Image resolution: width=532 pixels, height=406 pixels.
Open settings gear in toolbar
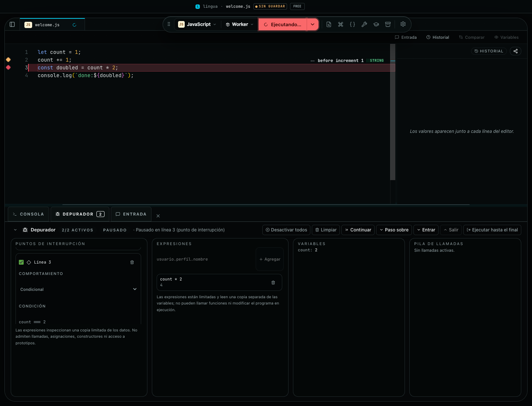point(403,24)
